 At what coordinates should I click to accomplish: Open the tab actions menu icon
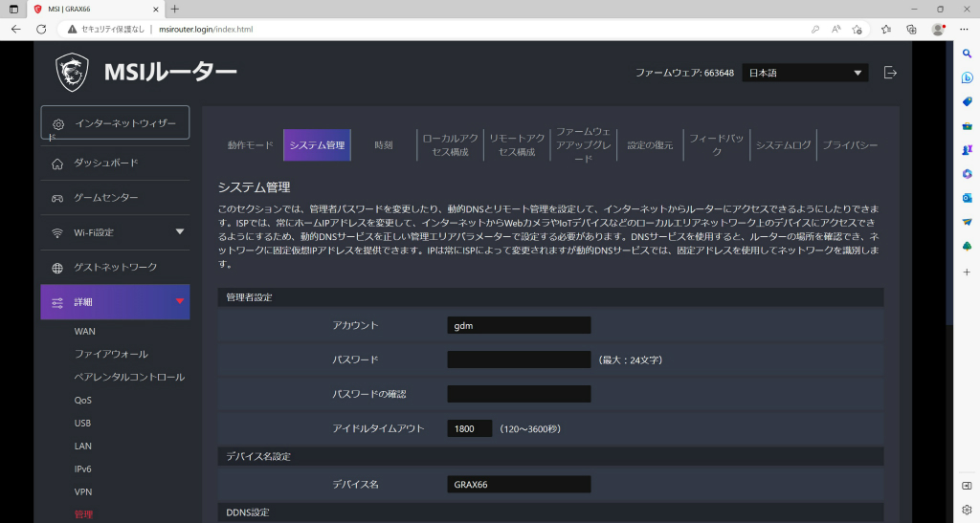point(13,10)
